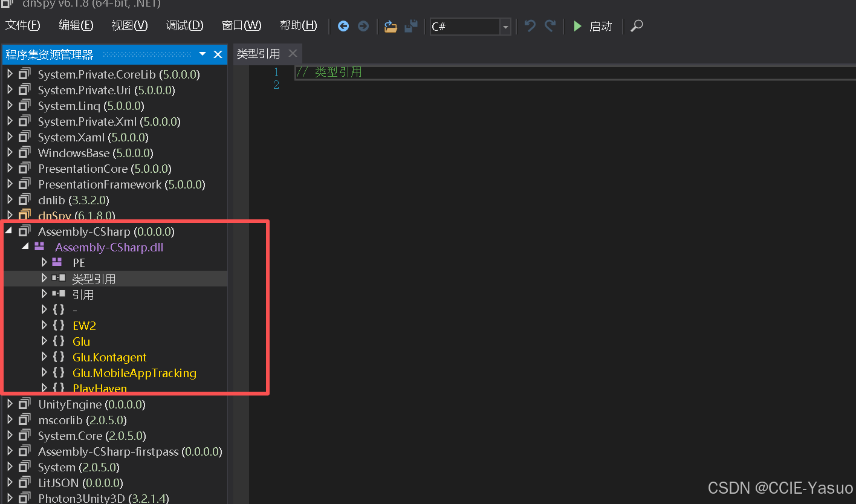This screenshot has width=856, height=504.
Task: Click the System.Core assembly icon
Action: [x=24, y=435]
